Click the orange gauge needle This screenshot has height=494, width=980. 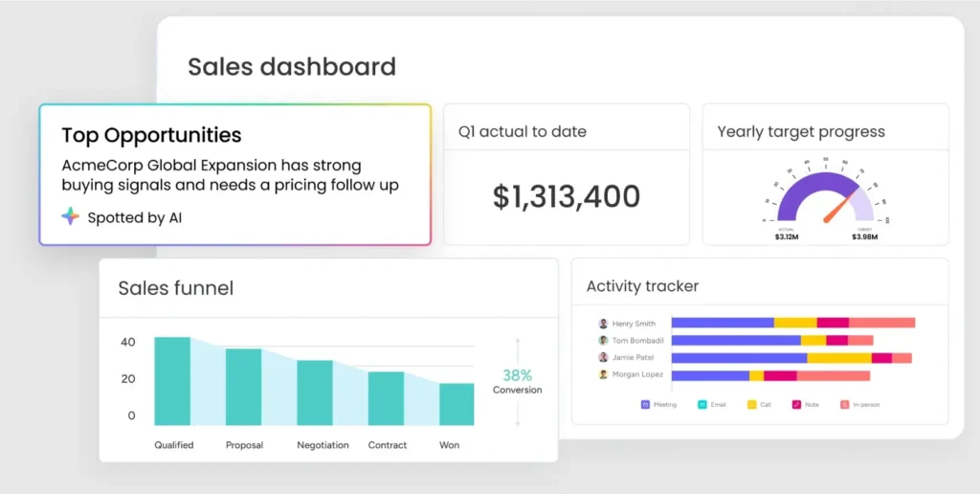point(837,209)
